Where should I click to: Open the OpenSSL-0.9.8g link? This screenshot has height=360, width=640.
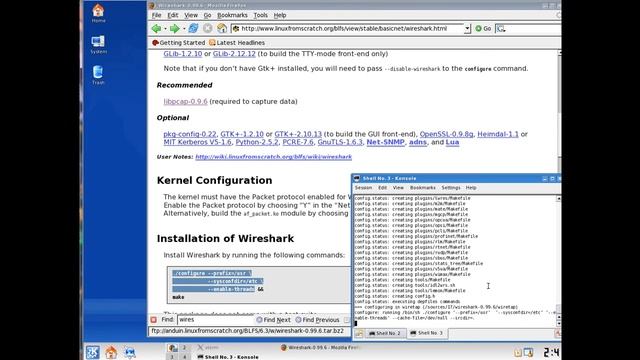pyautogui.click(x=446, y=134)
